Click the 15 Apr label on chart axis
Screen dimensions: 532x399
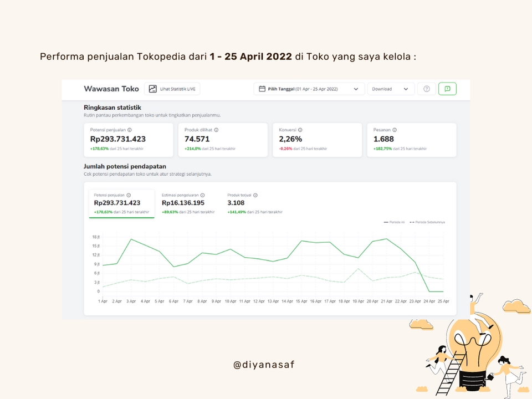pos(301,301)
